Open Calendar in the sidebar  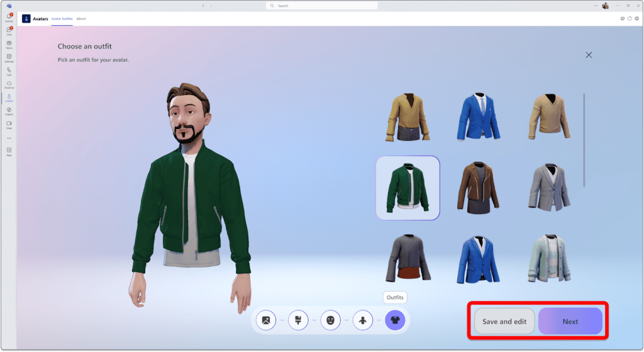(9, 58)
